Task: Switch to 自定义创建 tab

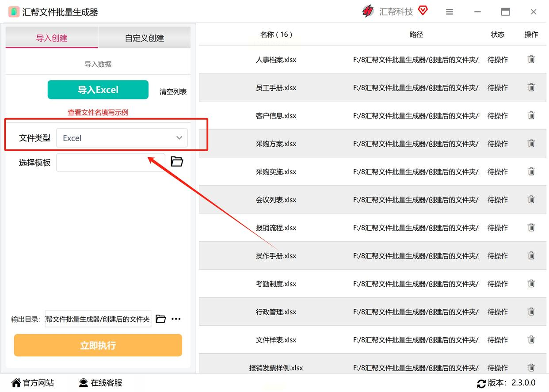Action: coord(145,38)
